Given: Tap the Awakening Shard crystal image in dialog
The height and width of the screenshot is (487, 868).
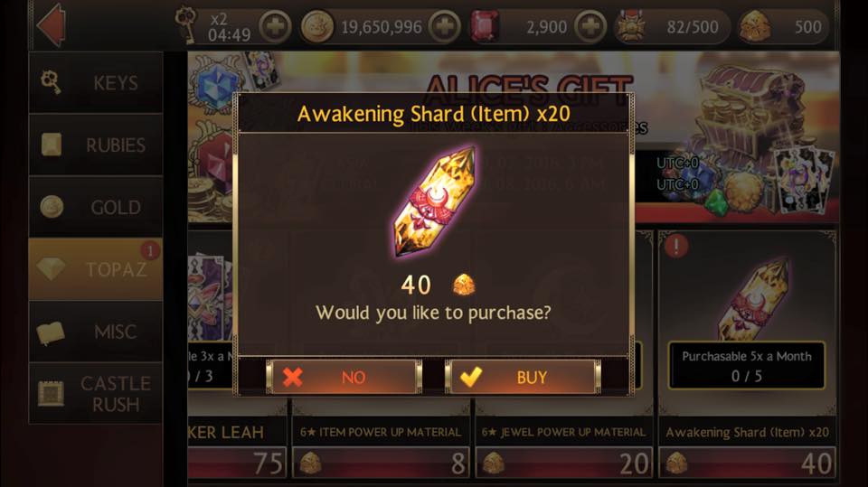Looking at the screenshot, I should tap(435, 202).
